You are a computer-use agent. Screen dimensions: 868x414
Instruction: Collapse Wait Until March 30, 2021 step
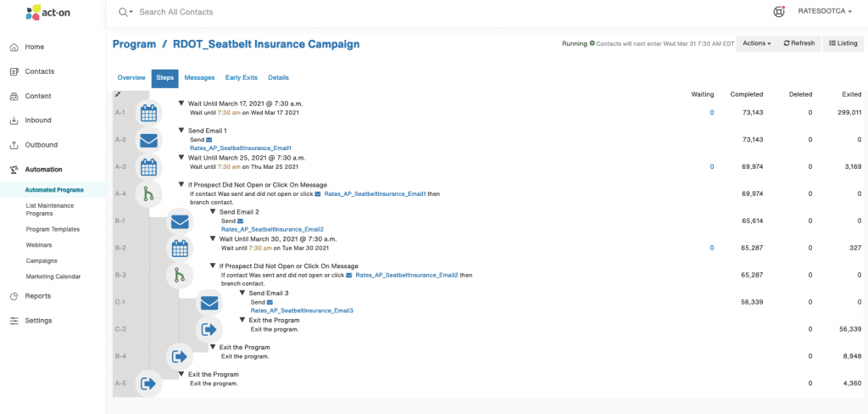coord(213,239)
